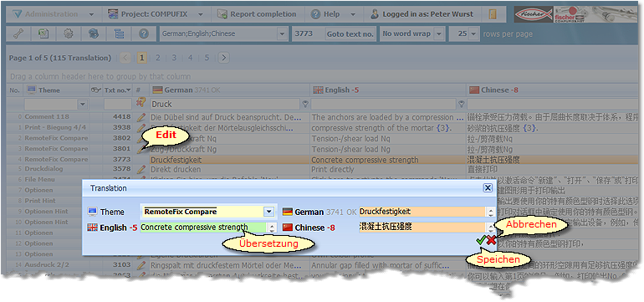Click the tree list view icon
This screenshot has height=302, width=644.
coord(119,34)
